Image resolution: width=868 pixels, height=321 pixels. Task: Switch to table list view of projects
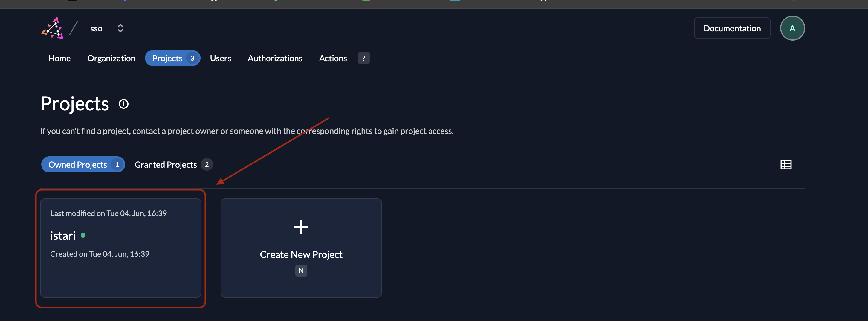(786, 165)
